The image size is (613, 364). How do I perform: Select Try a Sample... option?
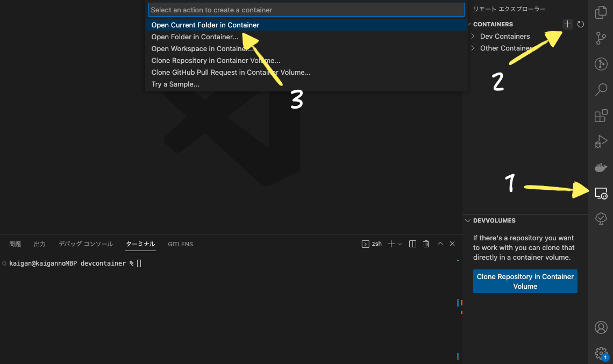tap(306, 84)
